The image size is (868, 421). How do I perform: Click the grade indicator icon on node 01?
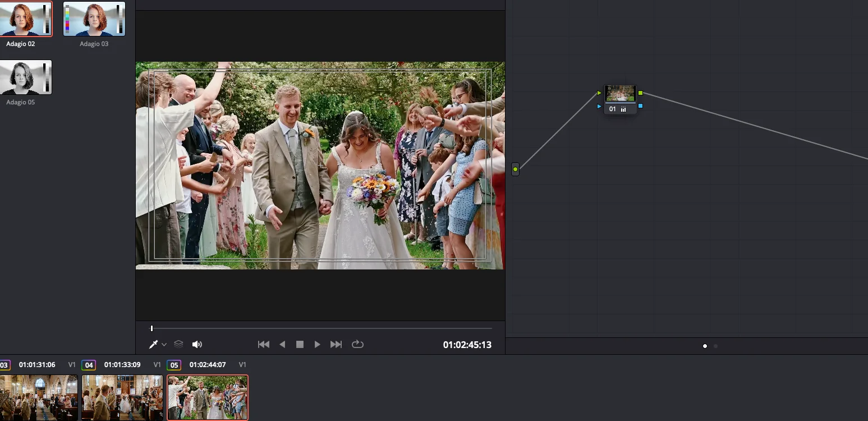tap(623, 109)
